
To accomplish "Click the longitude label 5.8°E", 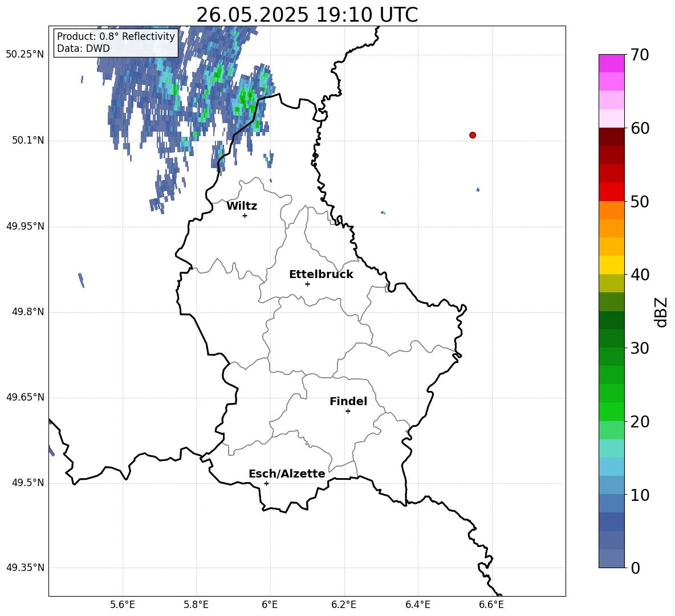I will tap(196, 605).
